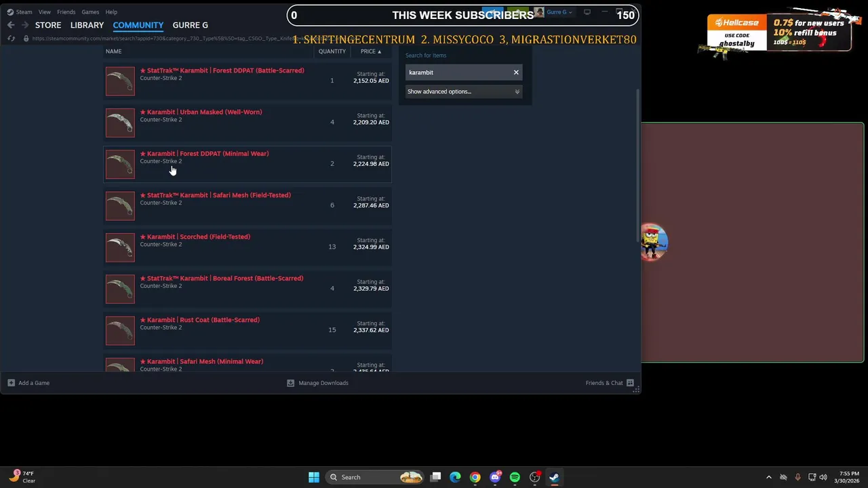Switch to the COMMUNITY tab
The height and width of the screenshot is (488, 868).
138,25
